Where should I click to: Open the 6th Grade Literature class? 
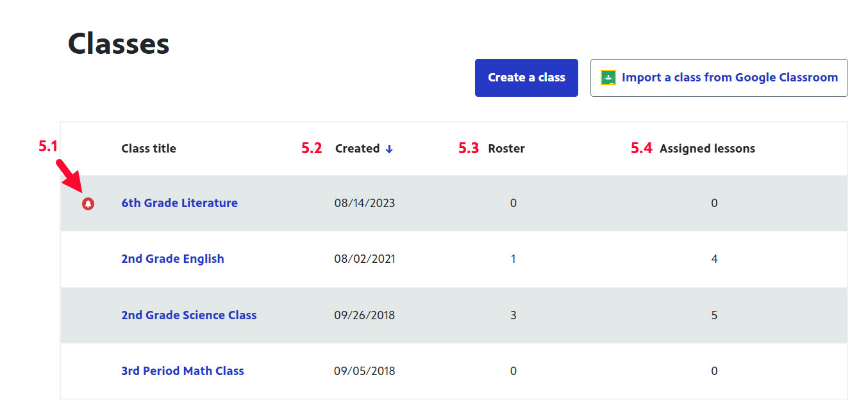(179, 203)
